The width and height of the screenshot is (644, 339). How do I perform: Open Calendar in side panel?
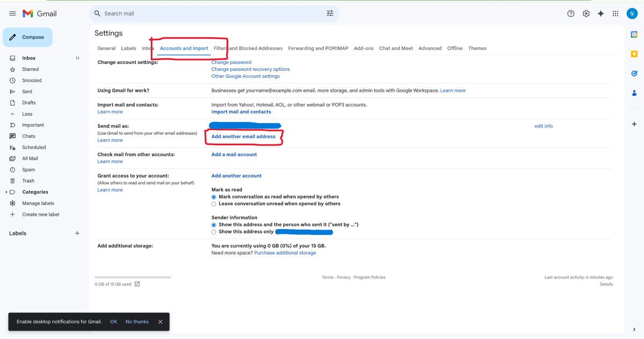tap(634, 34)
